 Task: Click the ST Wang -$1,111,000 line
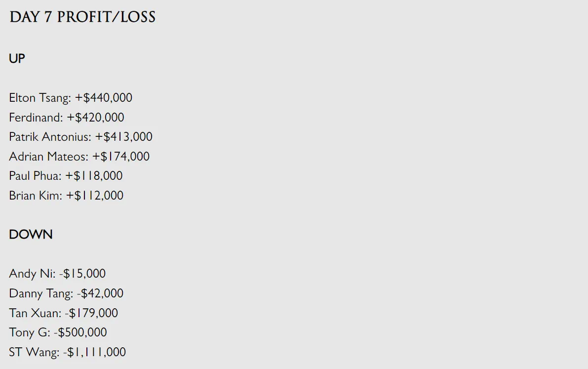[x=68, y=352]
